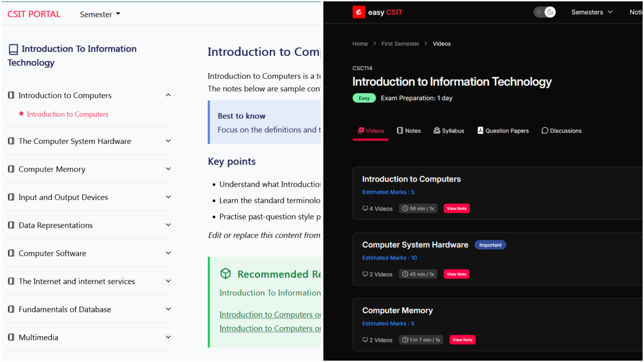Click View Note for Introduction to Computers
This screenshot has width=644, height=362.
(457, 208)
